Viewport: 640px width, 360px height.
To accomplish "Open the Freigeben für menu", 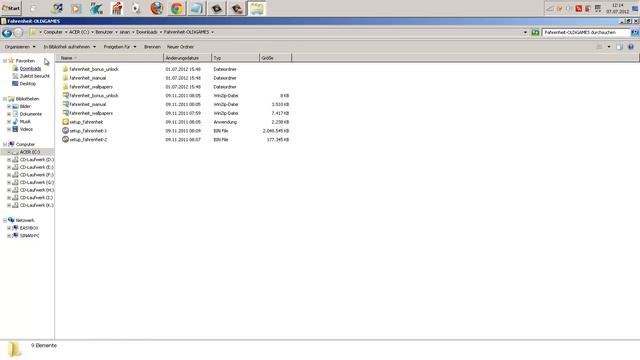I will [120, 47].
